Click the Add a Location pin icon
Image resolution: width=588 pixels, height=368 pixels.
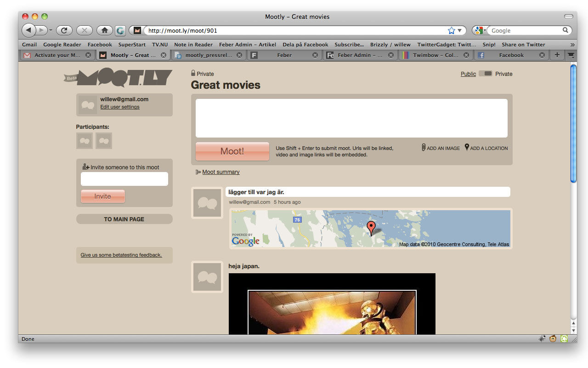pos(467,148)
